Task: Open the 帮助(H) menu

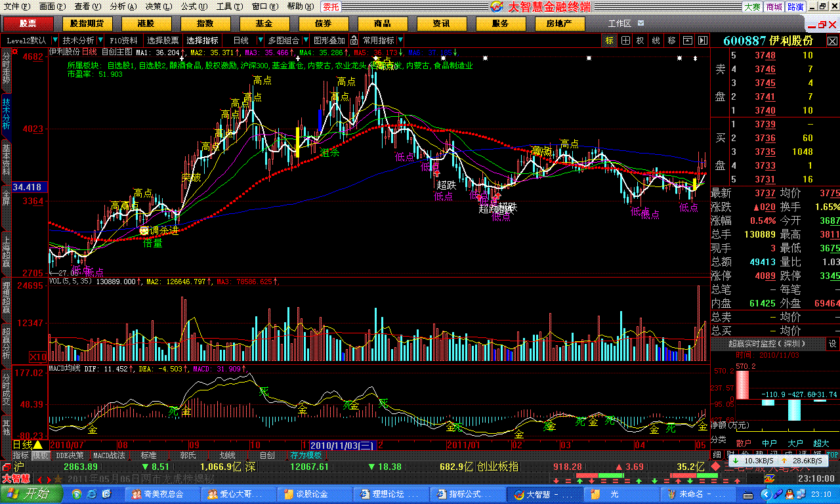Action: pyautogui.click(x=300, y=7)
